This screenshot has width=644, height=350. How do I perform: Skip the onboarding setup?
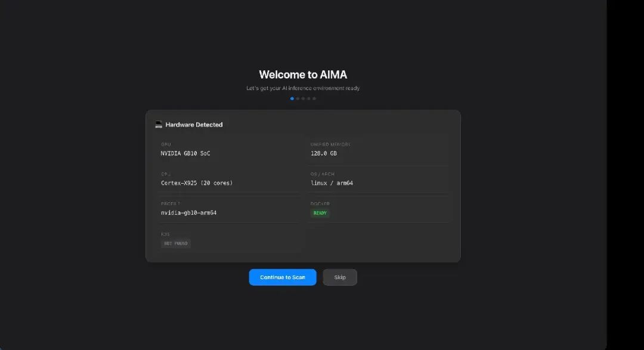coord(340,277)
